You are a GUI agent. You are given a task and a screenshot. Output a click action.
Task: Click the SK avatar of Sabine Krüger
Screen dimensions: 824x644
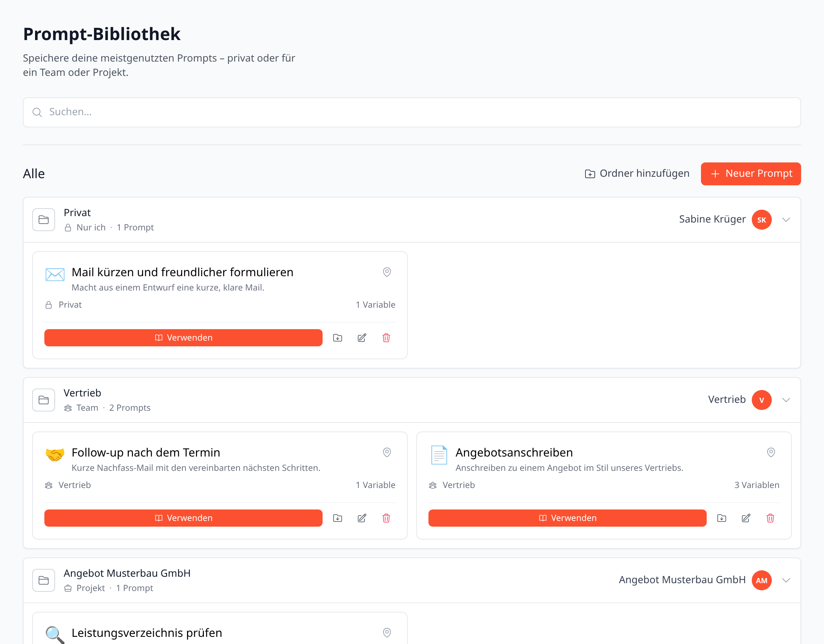click(761, 220)
